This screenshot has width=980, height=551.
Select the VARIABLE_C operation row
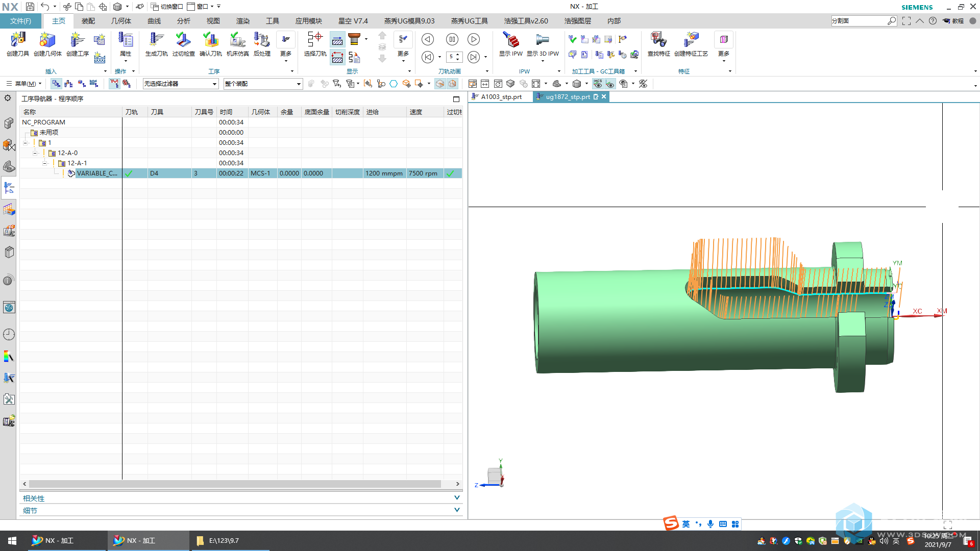pyautogui.click(x=241, y=173)
